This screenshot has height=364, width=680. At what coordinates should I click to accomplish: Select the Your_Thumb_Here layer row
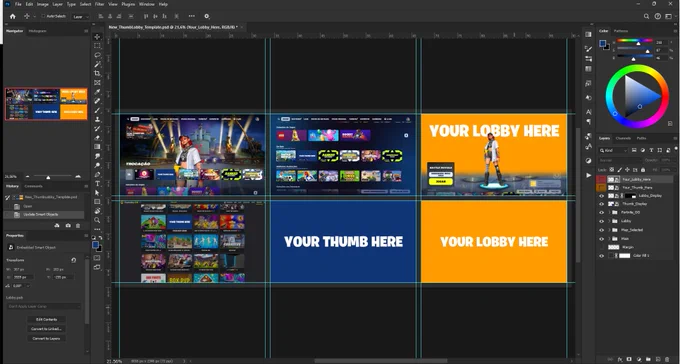click(x=635, y=187)
